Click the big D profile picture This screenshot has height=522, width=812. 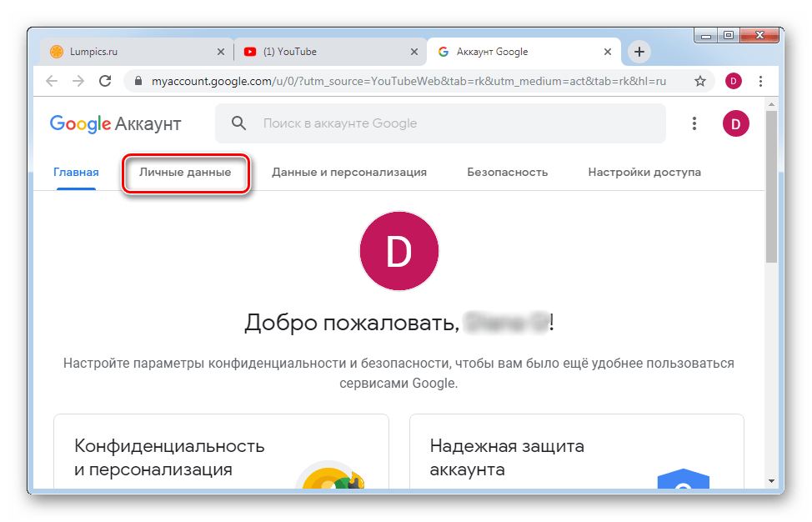click(399, 251)
